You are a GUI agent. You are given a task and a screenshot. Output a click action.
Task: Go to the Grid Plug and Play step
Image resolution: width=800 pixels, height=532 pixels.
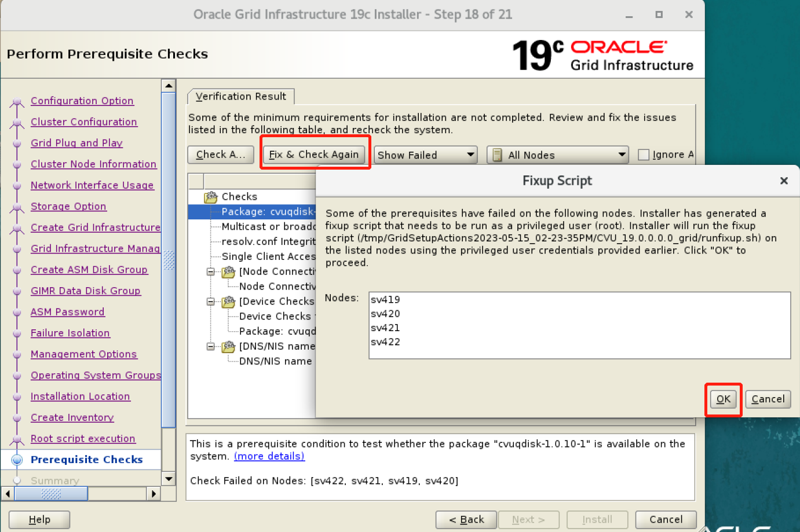[x=76, y=143]
